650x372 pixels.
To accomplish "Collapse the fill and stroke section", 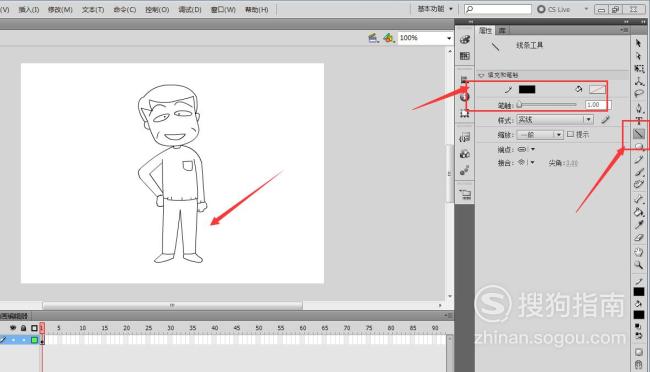I will pyautogui.click(x=481, y=75).
